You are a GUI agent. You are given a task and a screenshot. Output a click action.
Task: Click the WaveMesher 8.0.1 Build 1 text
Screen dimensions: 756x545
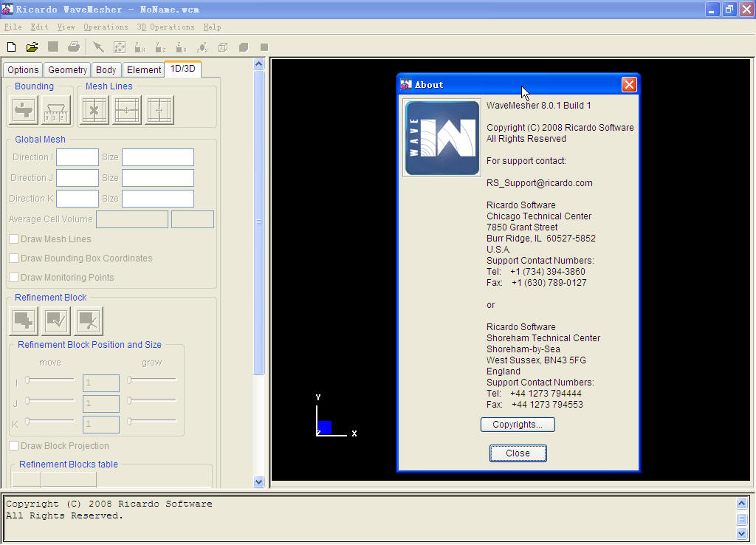pyautogui.click(x=538, y=106)
